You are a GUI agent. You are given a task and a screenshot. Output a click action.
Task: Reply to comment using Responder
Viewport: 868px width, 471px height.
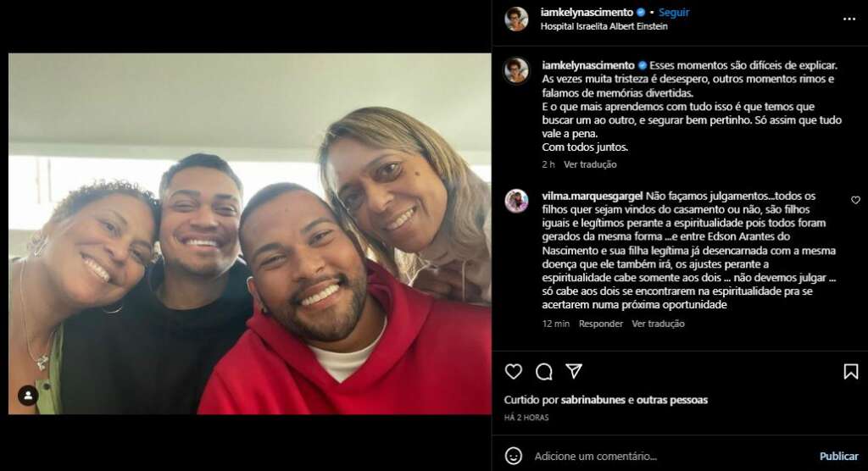[601, 324]
